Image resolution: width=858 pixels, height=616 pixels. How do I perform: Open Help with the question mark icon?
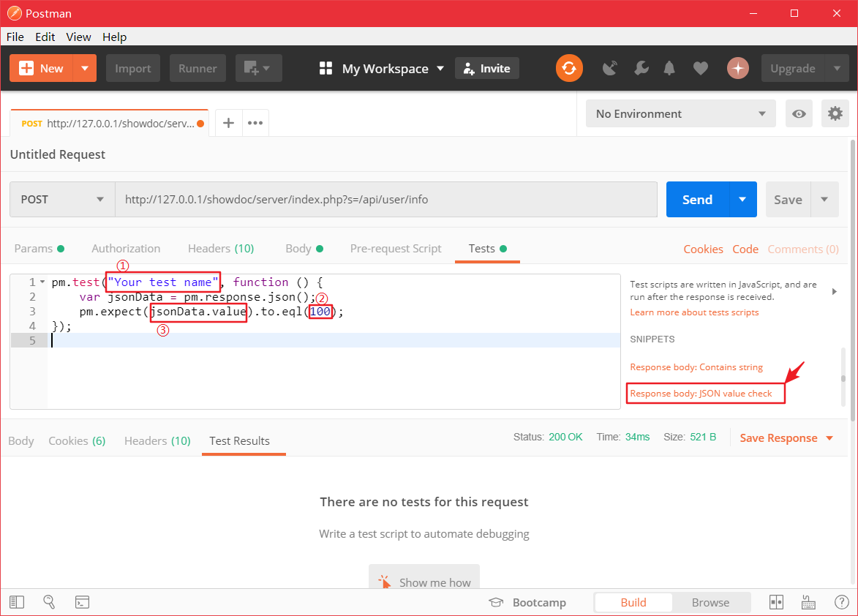tap(842, 602)
